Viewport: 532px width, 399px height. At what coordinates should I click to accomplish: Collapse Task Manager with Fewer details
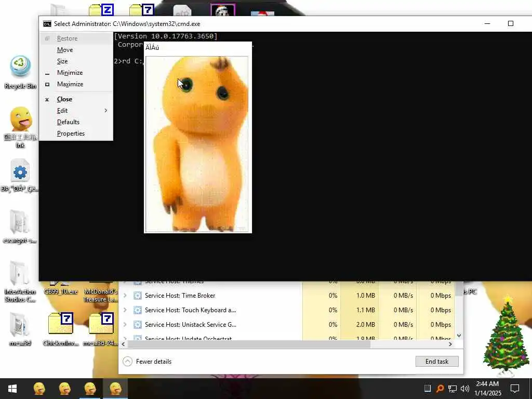pyautogui.click(x=154, y=362)
